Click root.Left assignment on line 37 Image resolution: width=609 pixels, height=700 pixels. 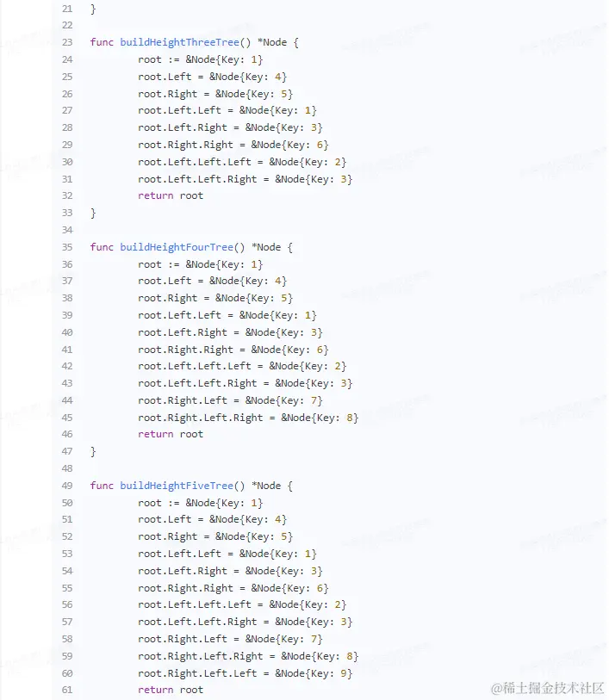213,281
